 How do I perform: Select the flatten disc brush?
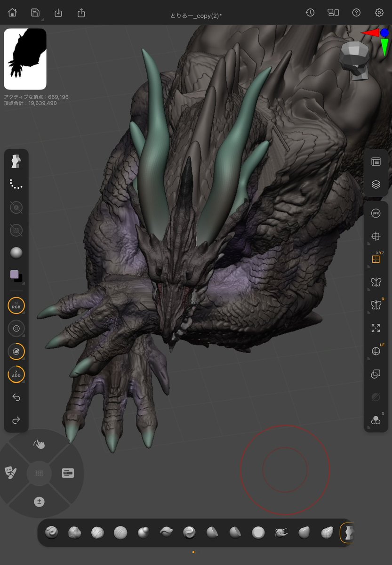tap(258, 533)
